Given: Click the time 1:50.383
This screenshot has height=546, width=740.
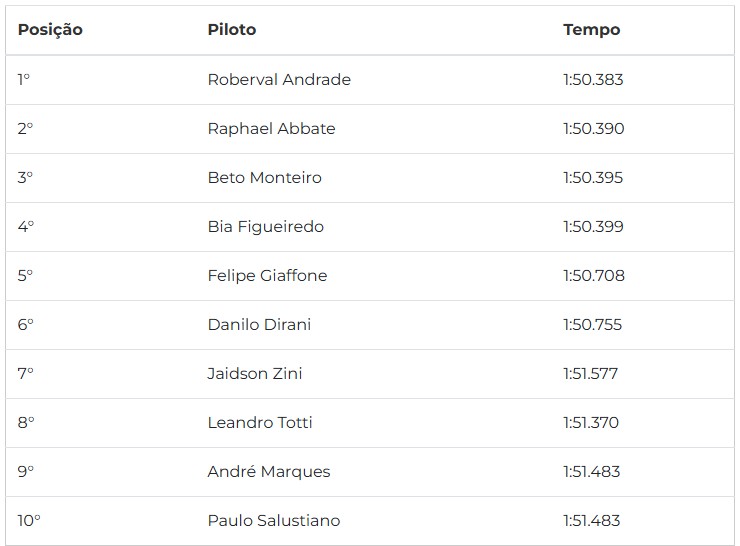Looking at the screenshot, I should 593,79.
